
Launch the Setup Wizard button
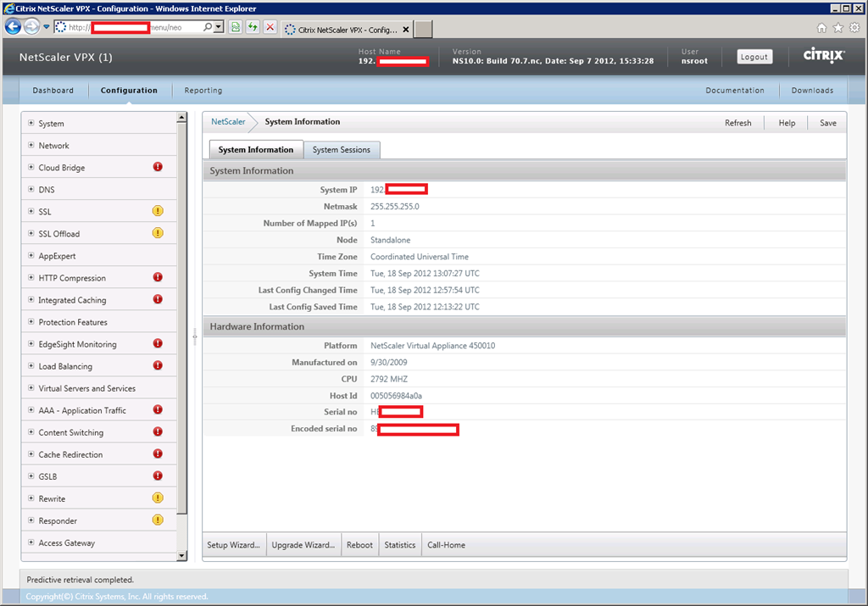[234, 545]
